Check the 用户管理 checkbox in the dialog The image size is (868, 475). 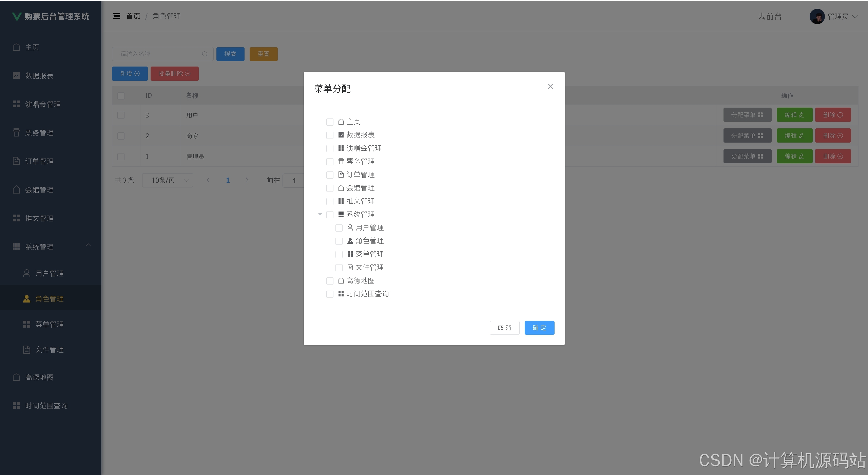pos(339,228)
